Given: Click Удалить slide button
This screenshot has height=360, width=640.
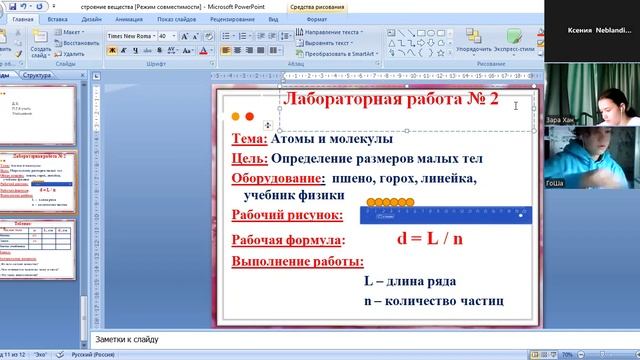Looking at the screenshot, I should point(69,53).
